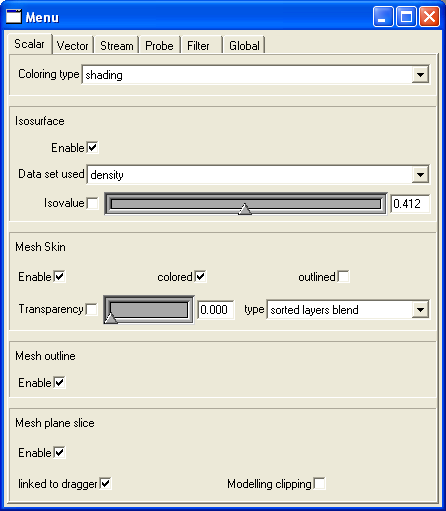Uncheck the Mesh Skin Enable checkbox
Viewport: 446px width, 511px height.
click(x=59, y=276)
